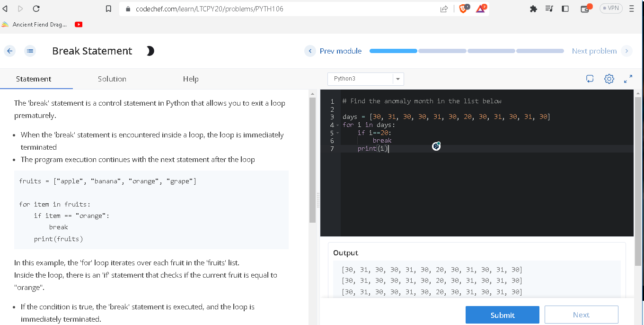Click the statement panel scrollbar
Image resolution: width=644 pixels, height=325 pixels.
pyautogui.click(x=312, y=161)
